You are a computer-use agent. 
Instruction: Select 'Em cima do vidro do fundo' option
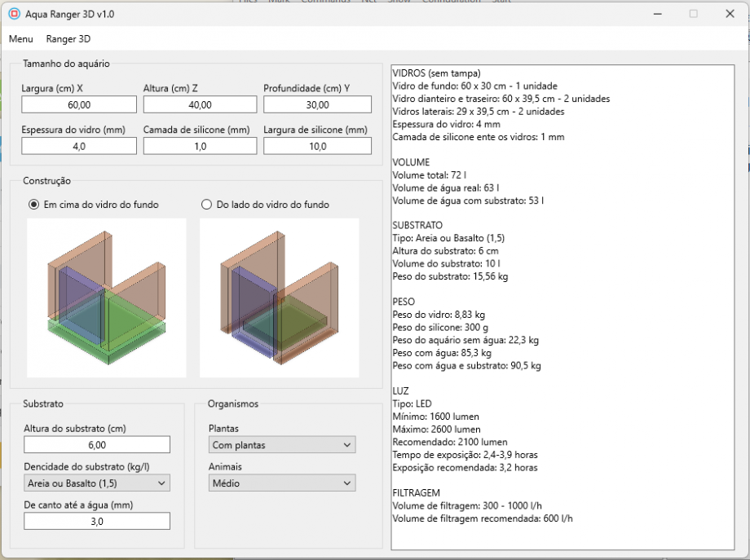click(34, 205)
